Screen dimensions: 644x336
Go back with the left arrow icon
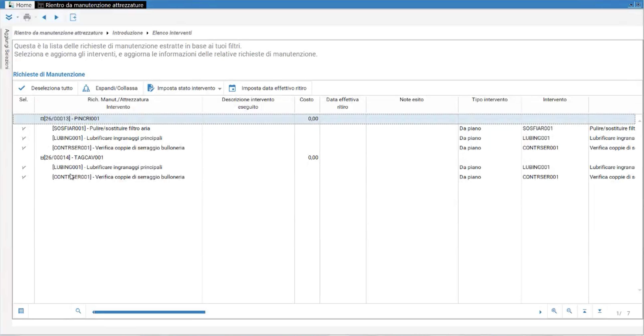pos(44,17)
